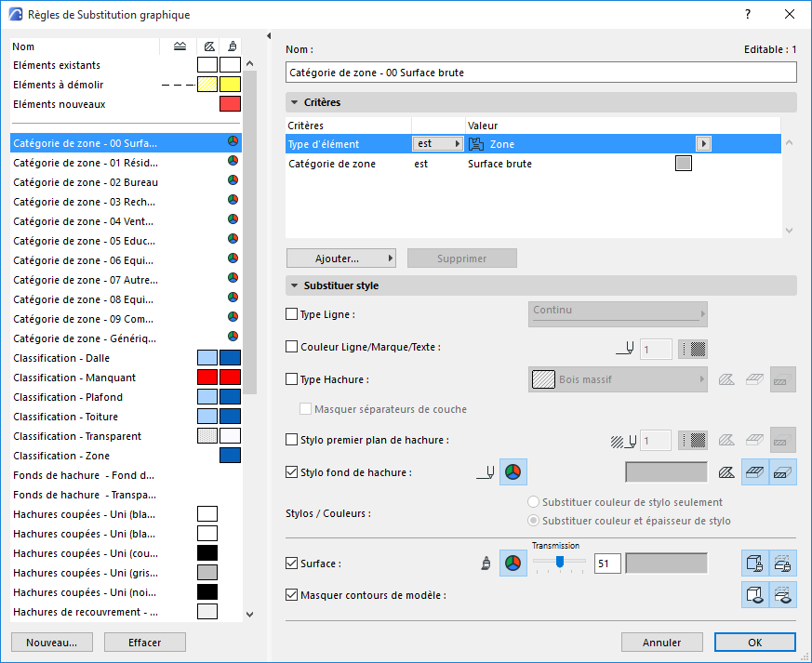Viewport: 812px width, 663px height.
Task: Click surface column header icon
Action: click(233, 46)
